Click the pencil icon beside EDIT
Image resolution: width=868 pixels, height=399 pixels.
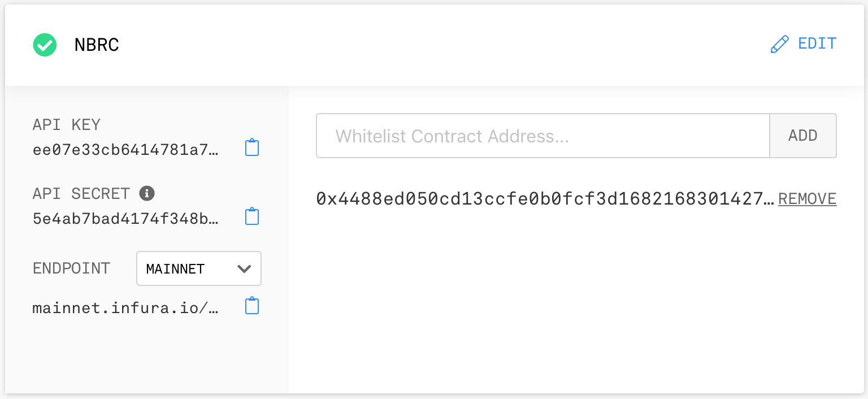click(x=780, y=44)
